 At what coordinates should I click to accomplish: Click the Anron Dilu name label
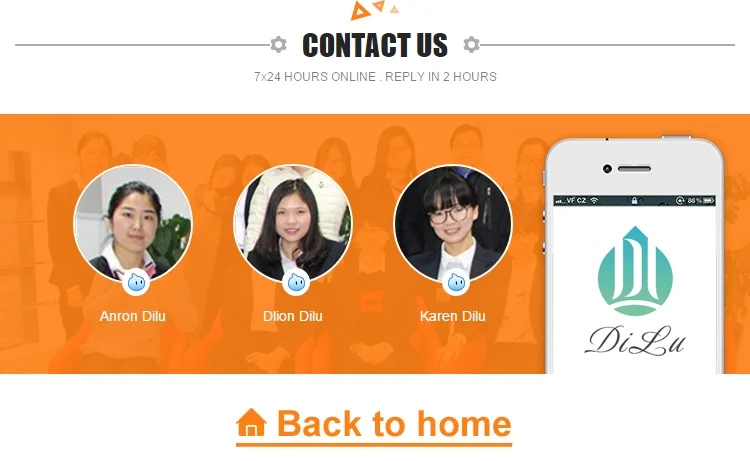132,316
